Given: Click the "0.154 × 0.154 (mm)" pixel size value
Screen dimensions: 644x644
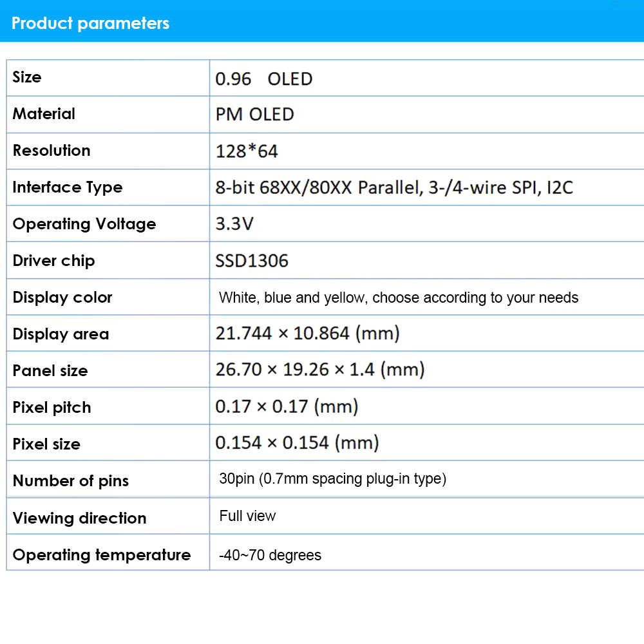Looking at the screenshot, I should (297, 443).
